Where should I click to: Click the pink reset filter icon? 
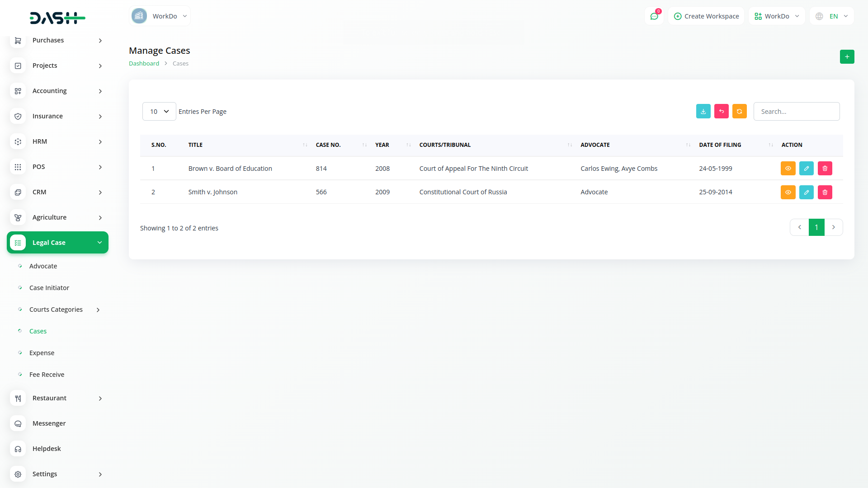(x=721, y=112)
